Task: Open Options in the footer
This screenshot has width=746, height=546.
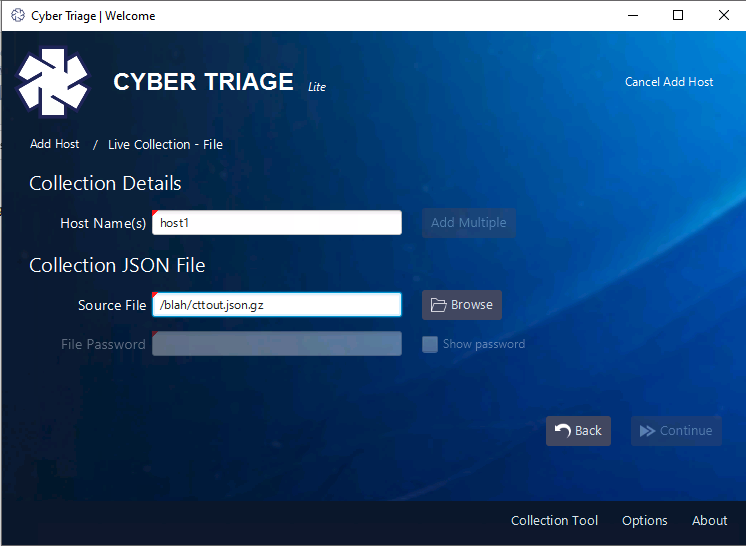Action: point(645,521)
